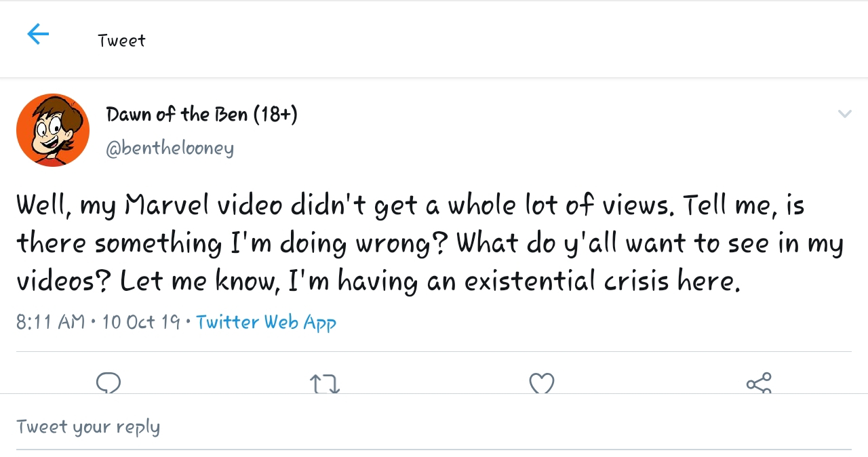Viewport: 868px width, 457px height.
Task: Select the phrase 'Tell me, is' in the tweet
Action: [743, 205]
